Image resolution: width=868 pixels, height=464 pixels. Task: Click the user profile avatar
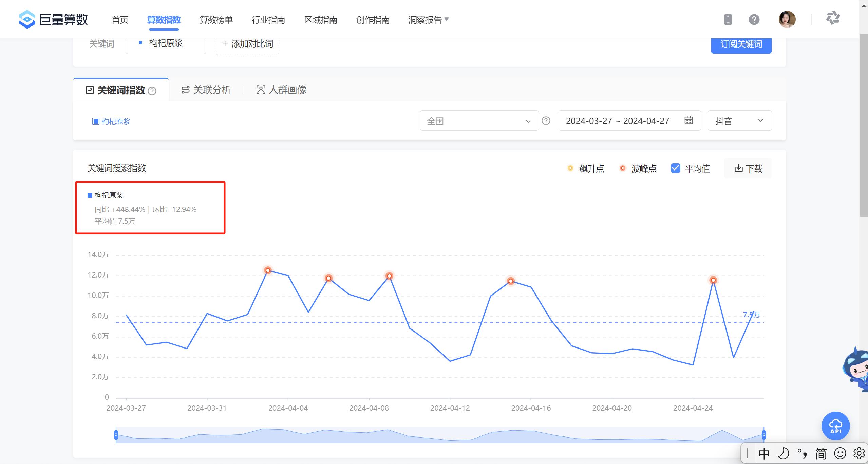tap(787, 19)
